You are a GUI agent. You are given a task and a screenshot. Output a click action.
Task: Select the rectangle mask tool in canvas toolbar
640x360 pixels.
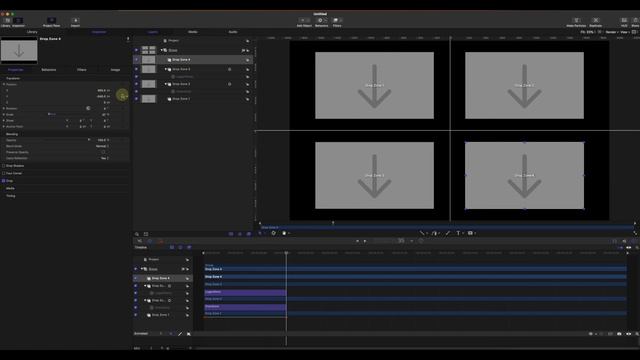coord(470,233)
